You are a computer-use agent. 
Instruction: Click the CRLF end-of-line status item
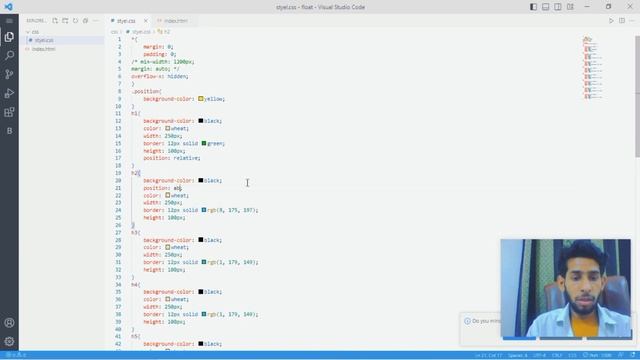(x=557, y=356)
